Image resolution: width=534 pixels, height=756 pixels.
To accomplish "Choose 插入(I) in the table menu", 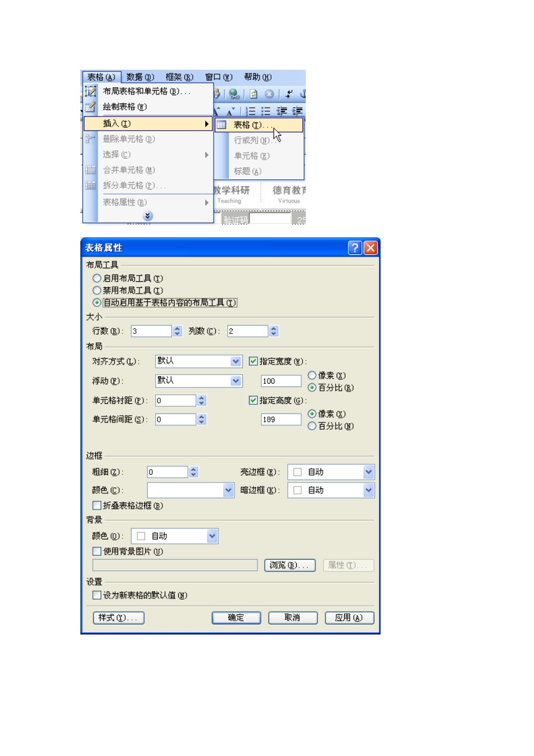I will (148, 124).
